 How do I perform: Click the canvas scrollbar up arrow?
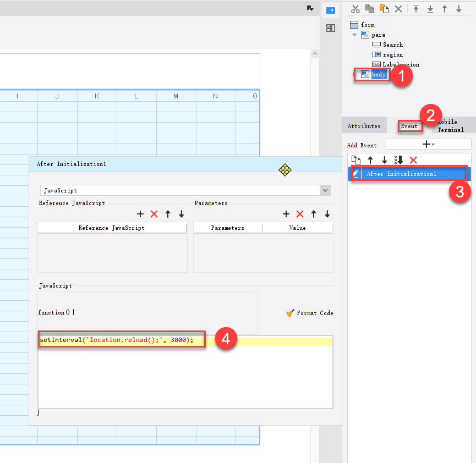314,53
